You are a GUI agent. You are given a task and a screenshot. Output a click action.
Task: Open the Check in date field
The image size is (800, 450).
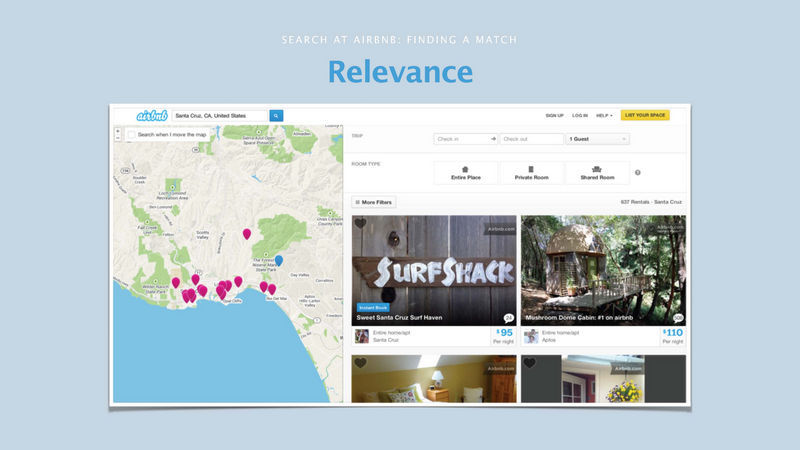465,139
